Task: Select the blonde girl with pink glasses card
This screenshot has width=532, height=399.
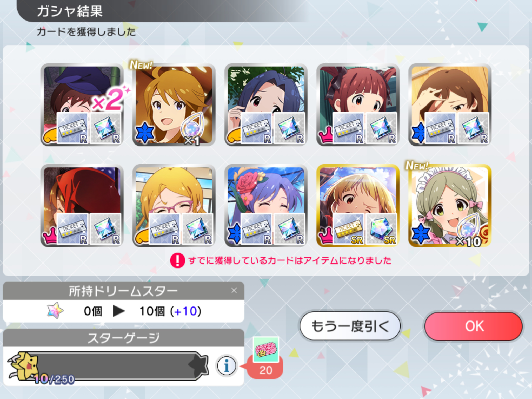Action: tap(174, 206)
